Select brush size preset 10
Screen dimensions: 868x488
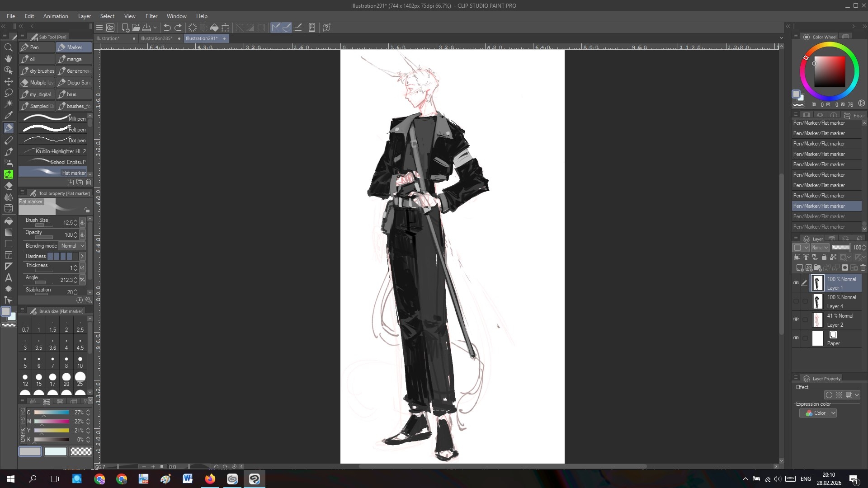80,361
